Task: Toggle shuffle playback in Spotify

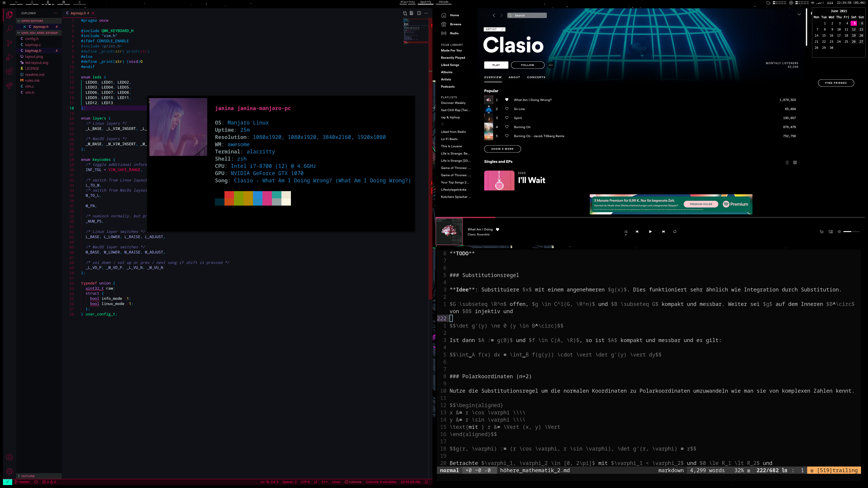Action: pos(625,232)
